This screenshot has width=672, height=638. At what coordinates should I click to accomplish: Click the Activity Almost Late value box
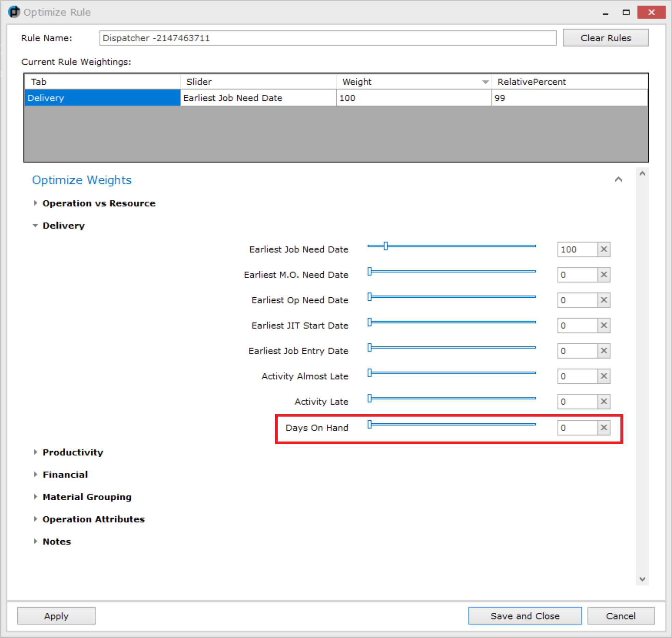(578, 376)
